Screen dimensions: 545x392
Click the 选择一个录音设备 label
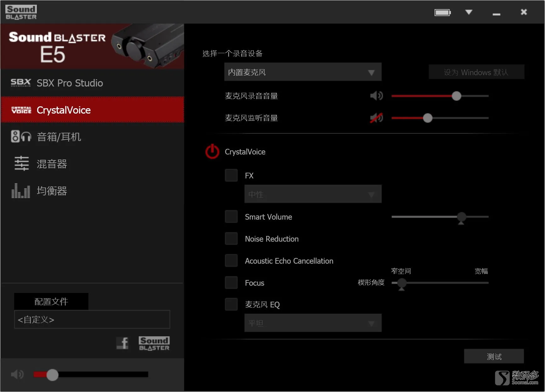233,53
